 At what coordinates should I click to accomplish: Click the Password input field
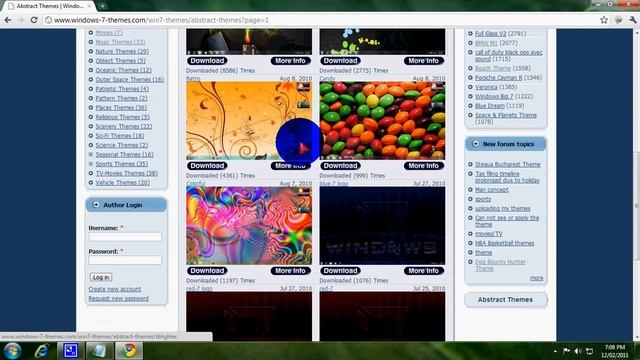(x=125, y=260)
